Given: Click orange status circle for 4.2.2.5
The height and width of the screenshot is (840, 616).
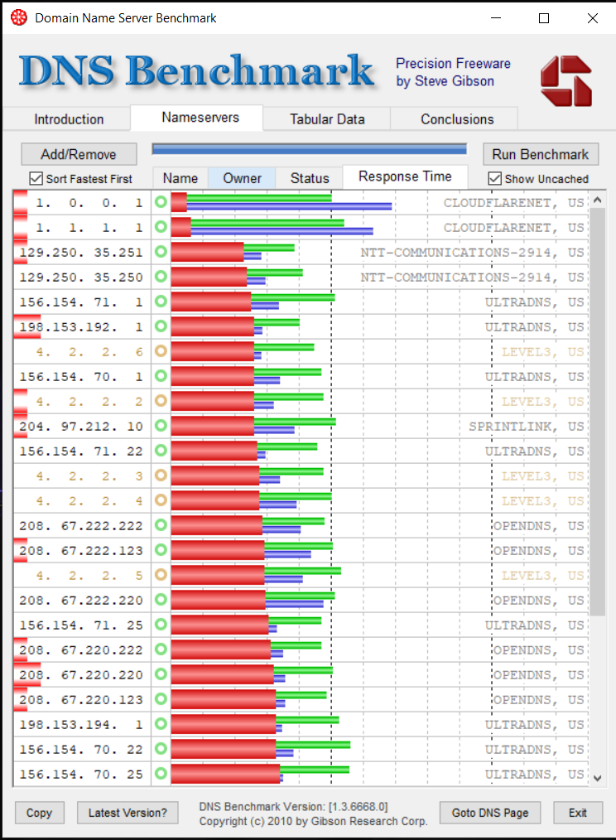Looking at the screenshot, I should pos(161,575).
